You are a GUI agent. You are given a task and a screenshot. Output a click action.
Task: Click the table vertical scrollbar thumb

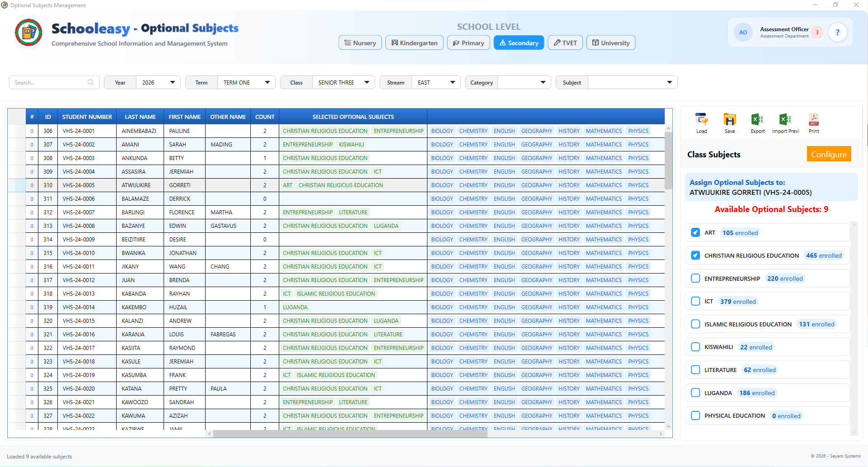coord(668,160)
